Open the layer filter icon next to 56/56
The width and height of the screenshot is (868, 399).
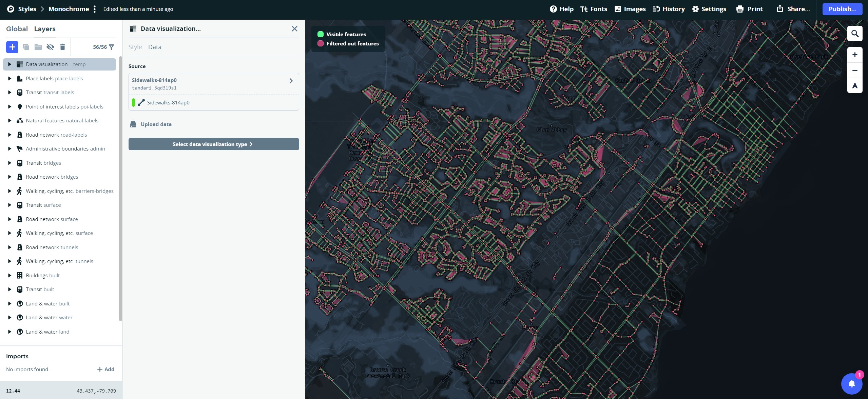tap(112, 47)
